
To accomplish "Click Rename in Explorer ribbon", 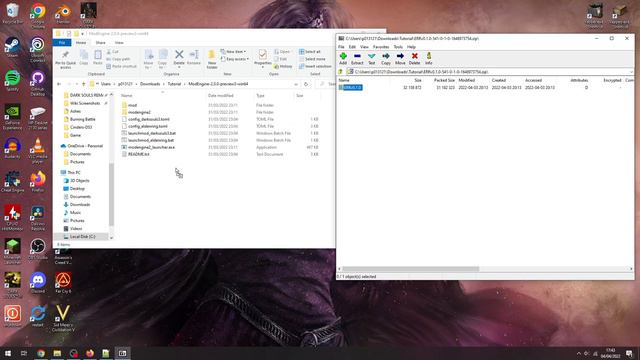I will click(x=193, y=58).
